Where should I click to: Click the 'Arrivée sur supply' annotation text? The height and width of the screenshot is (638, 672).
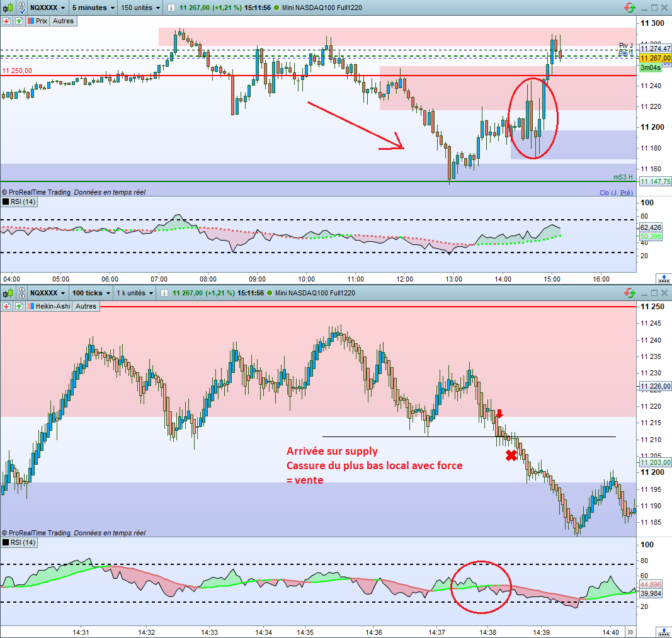pyautogui.click(x=332, y=451)
